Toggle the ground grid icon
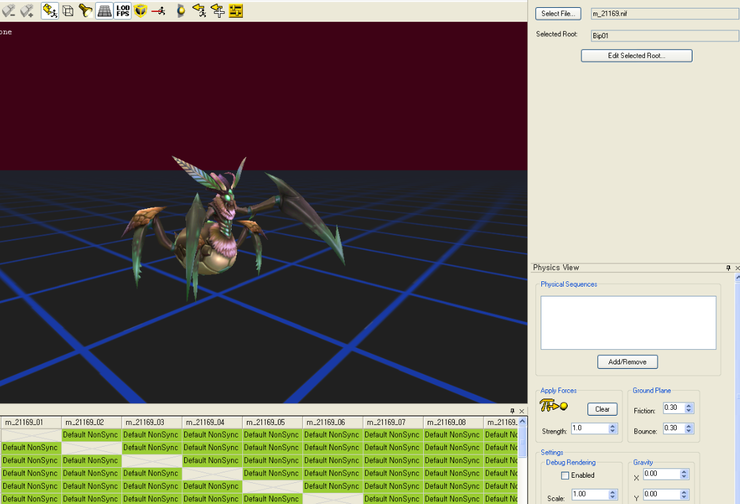The image size is (740, 504). (x=104, y=11)
